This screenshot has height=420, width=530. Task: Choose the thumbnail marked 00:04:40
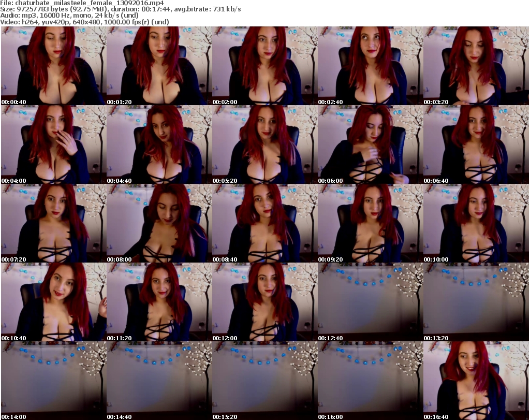pos(159,144)
